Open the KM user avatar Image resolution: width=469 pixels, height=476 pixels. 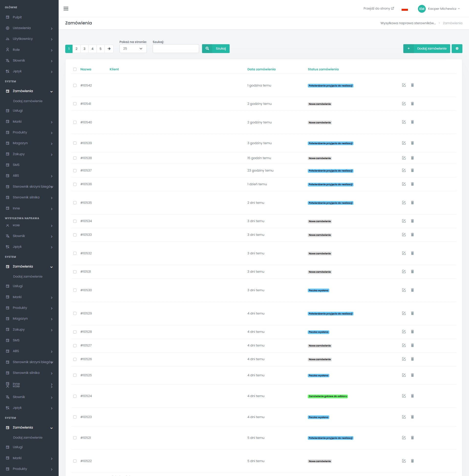[x=422, y=9]
